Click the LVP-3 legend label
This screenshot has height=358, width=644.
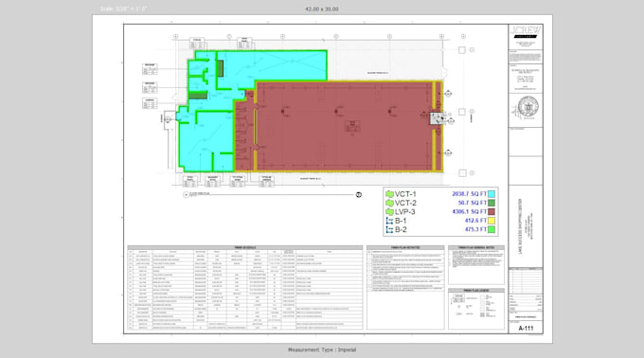405,212
